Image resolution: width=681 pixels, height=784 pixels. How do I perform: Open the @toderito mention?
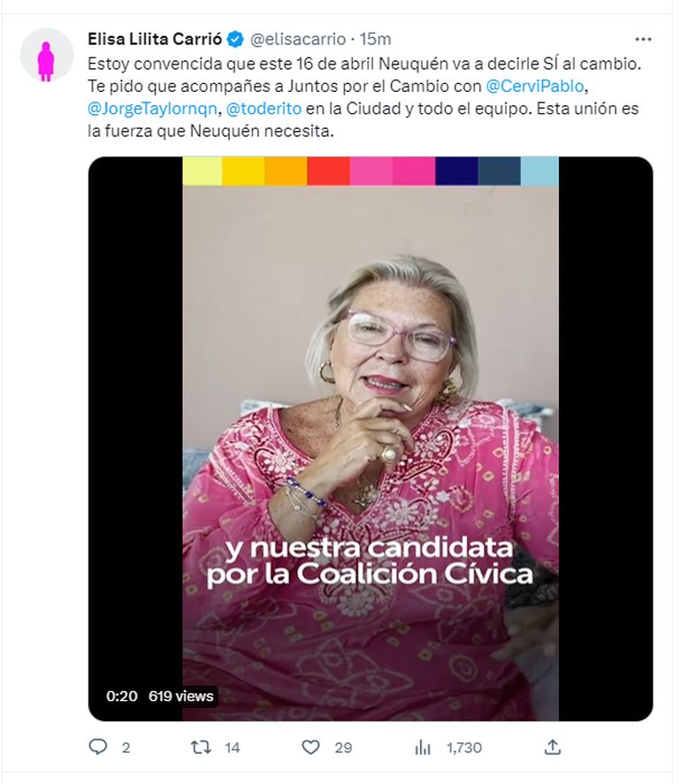click(x=264, y=109)
